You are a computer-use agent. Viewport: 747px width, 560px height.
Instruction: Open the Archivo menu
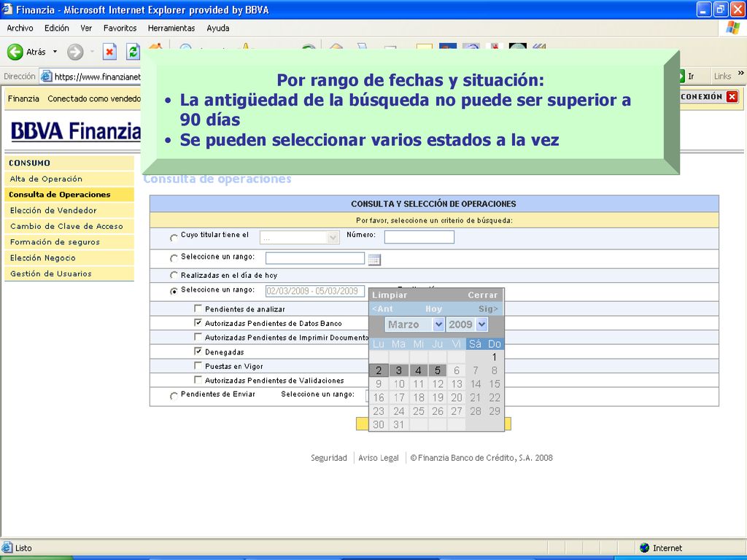[20, 28]
